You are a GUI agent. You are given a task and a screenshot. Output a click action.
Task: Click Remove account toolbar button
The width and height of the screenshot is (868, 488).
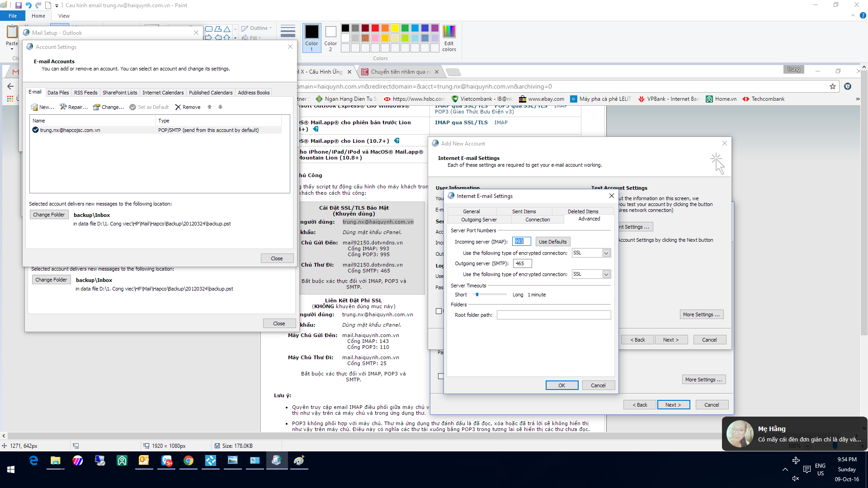188,107
